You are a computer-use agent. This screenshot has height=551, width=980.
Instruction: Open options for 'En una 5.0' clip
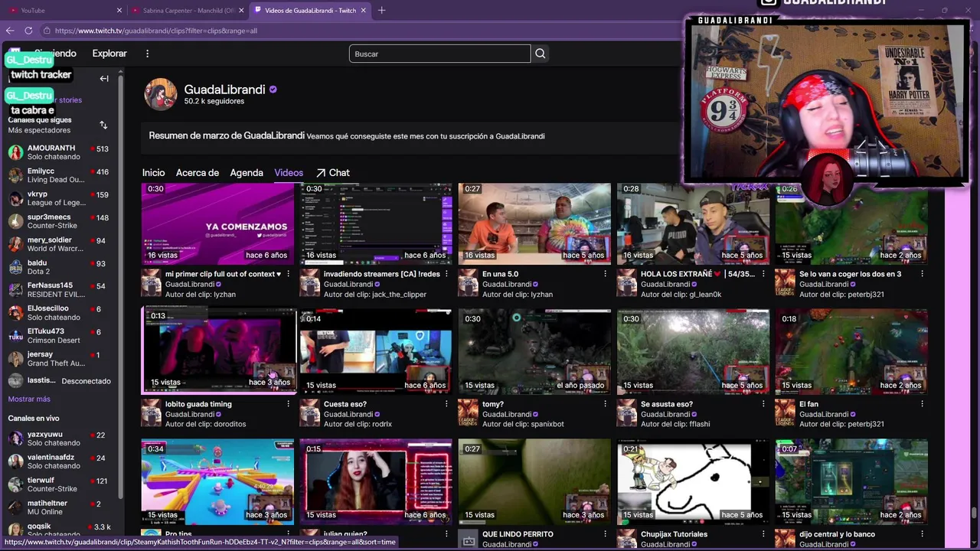pyautogui.click(x=605, y=274)
